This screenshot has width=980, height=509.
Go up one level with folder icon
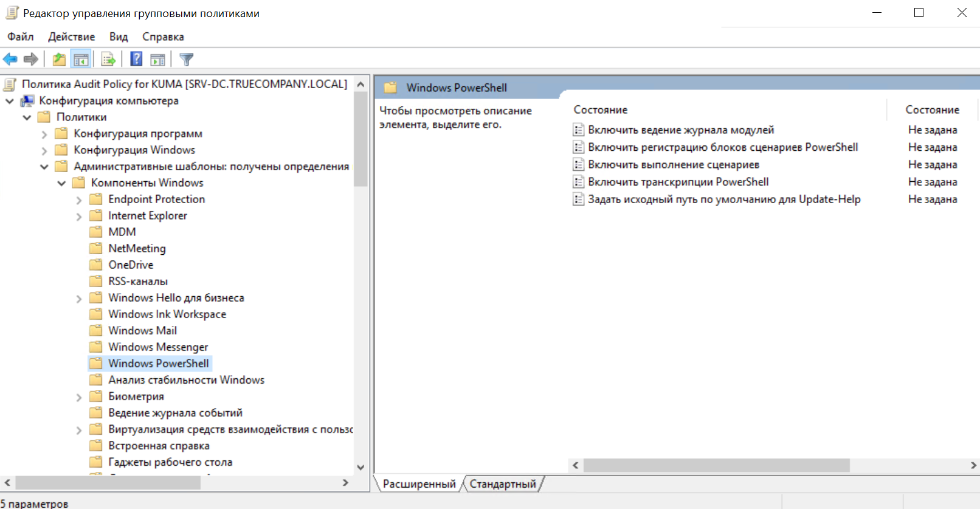pos(59,59)
